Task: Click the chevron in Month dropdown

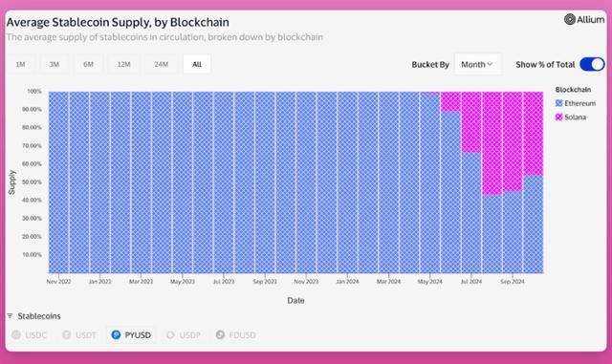Action: click(491, 64)
